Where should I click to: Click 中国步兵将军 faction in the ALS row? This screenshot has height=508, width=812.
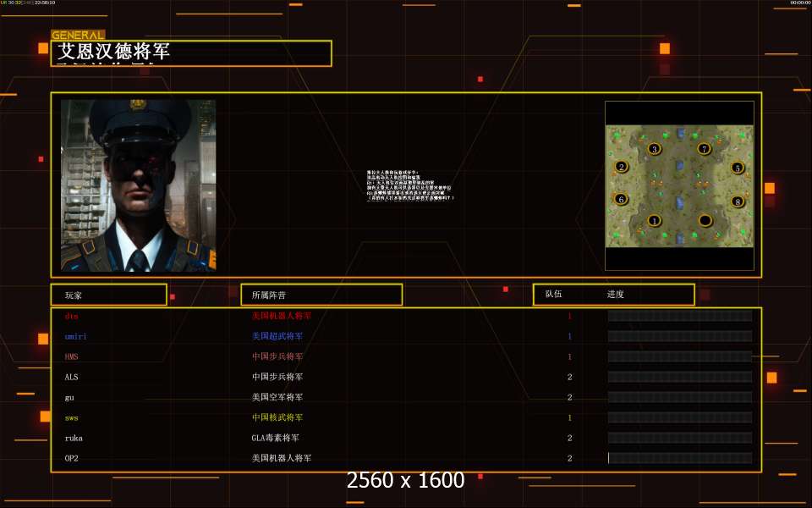coord(277,377)
